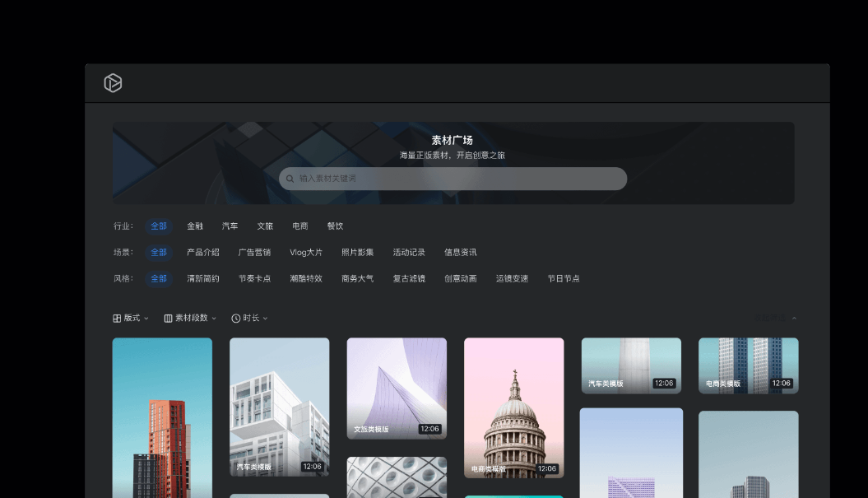This screenshot has width=868, height=498.
Task: Click the app logo in the top bar
Action: [113, 83]
